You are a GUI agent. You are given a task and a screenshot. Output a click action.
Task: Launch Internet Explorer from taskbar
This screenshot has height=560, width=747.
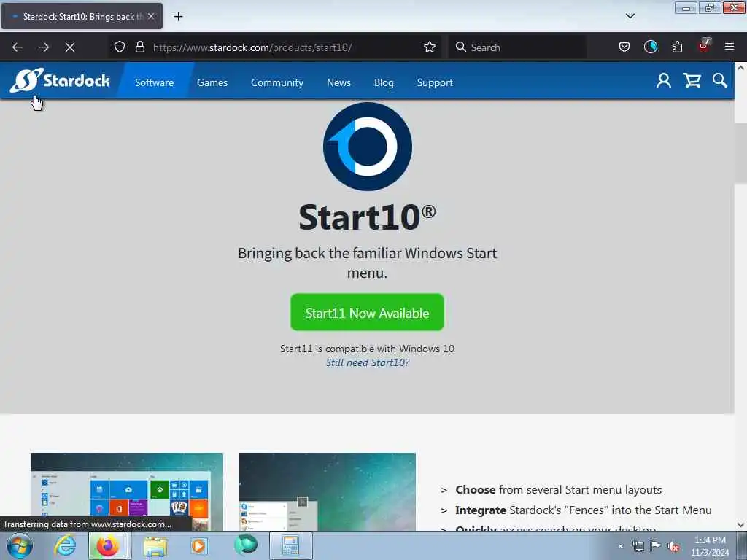click(x=65, y=545)
